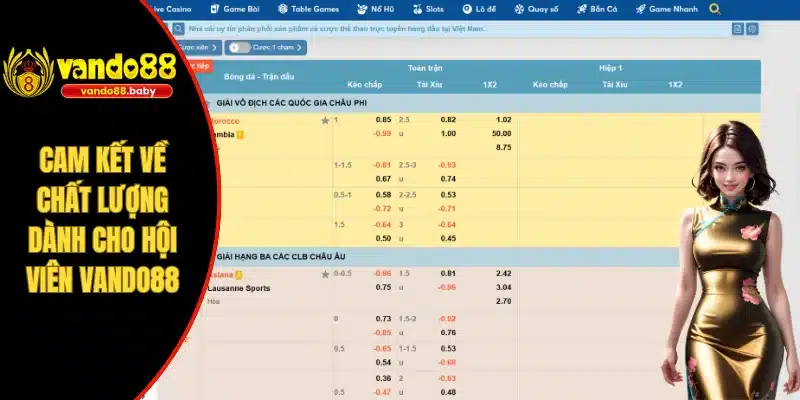
Task: Pick Morocco 1X2 odds 1.02
Action: pyautogui.click(x=503, y=120)
